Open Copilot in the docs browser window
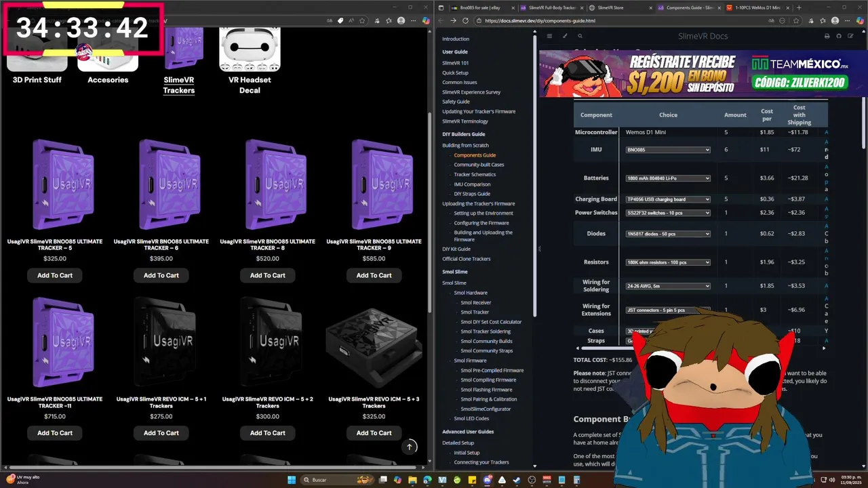Viewport: 868px width, 488px height. tap(859, 21)
